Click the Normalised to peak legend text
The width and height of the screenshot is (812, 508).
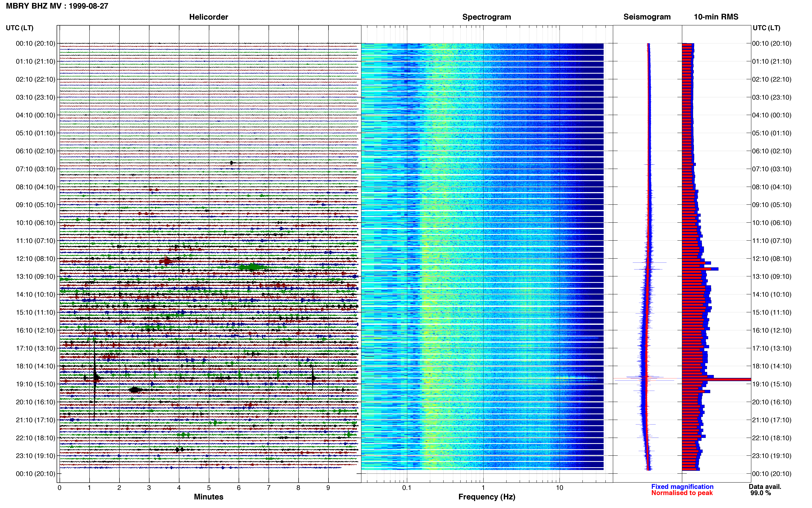coord(682,493)
